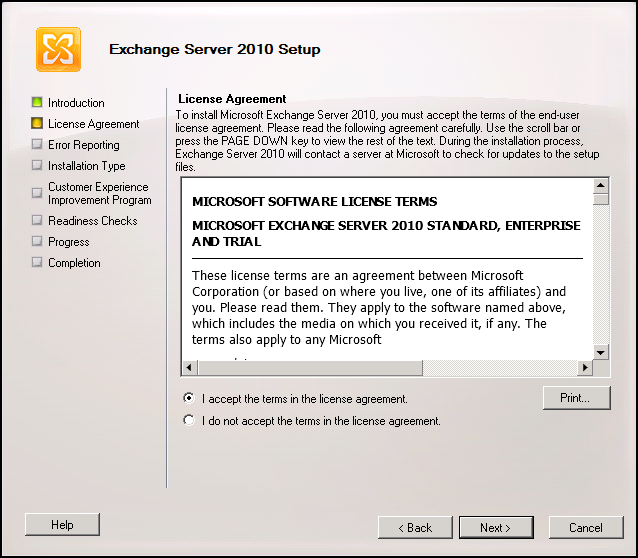Click the green Introduction step indicator

click(37, 102)
